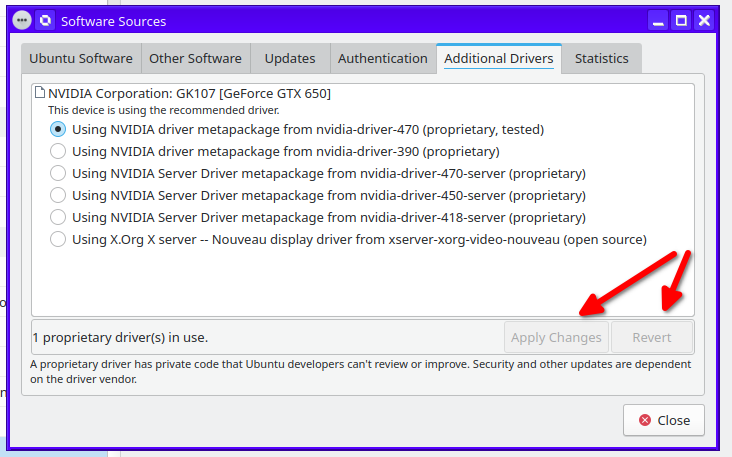This screenshot has height=457, width=732.
Task: Open the Authentication tab
Action: (383, 58)
